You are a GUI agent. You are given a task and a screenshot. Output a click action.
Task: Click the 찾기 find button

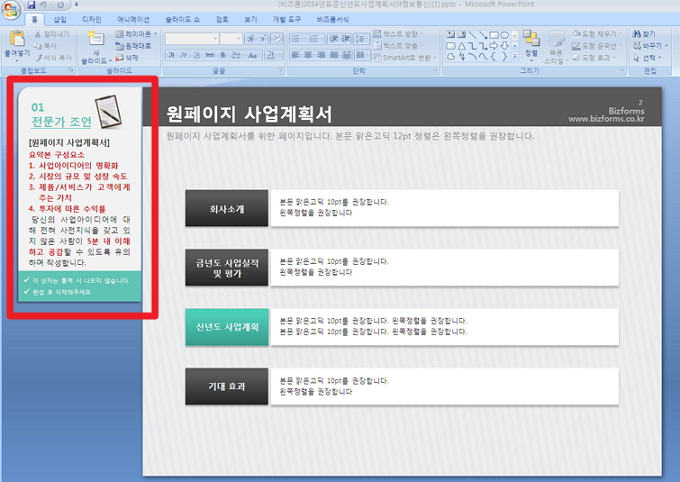(x=644, y=34)
